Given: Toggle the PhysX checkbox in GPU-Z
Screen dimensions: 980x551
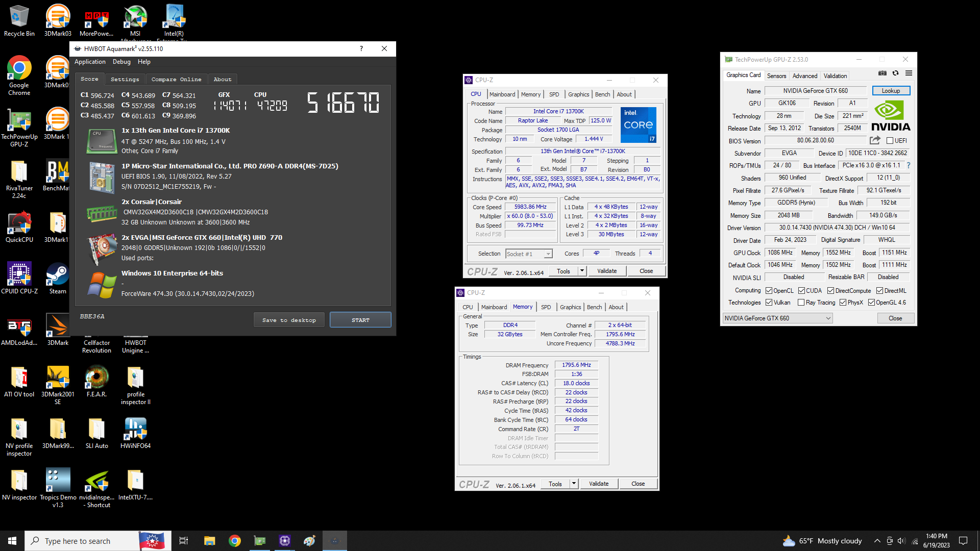Looking at the screenshot, I should pyautogui.click(x=843, y=303).
